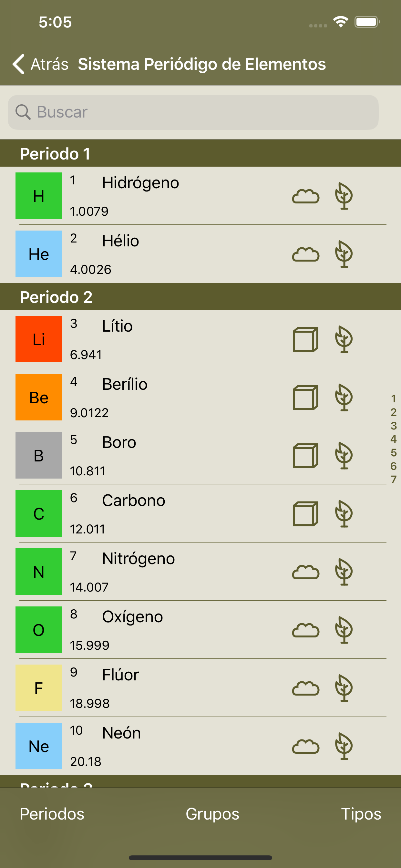
Task: Jump to the Periodo 2 section header
Action: click(200, 296)
